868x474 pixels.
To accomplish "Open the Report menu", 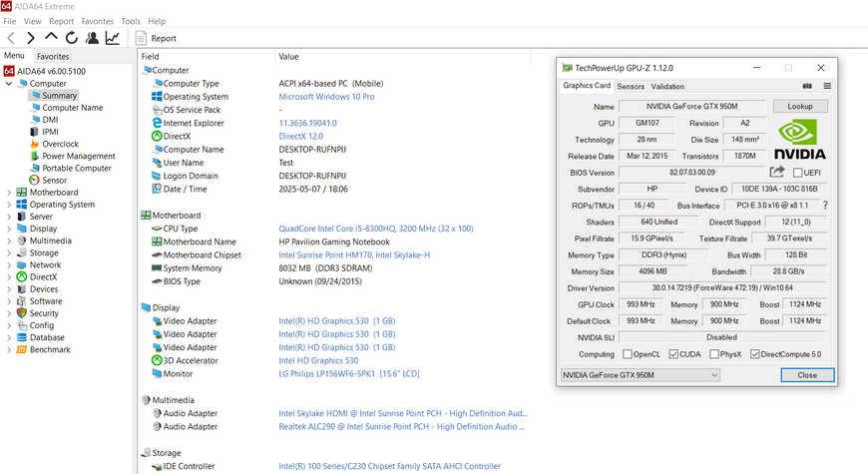I will [61, 21].
